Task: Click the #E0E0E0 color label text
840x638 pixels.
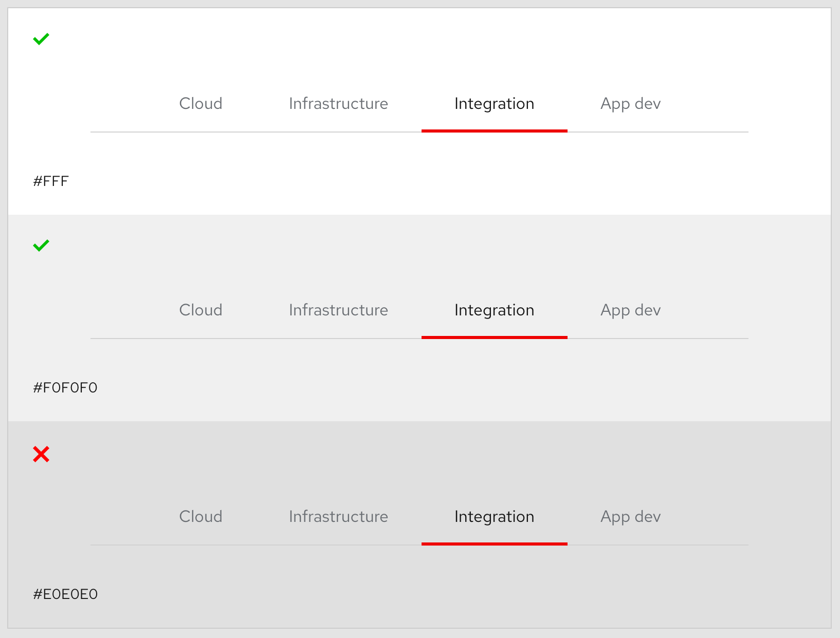Action: pyautogui.click(x=65, y=594)
